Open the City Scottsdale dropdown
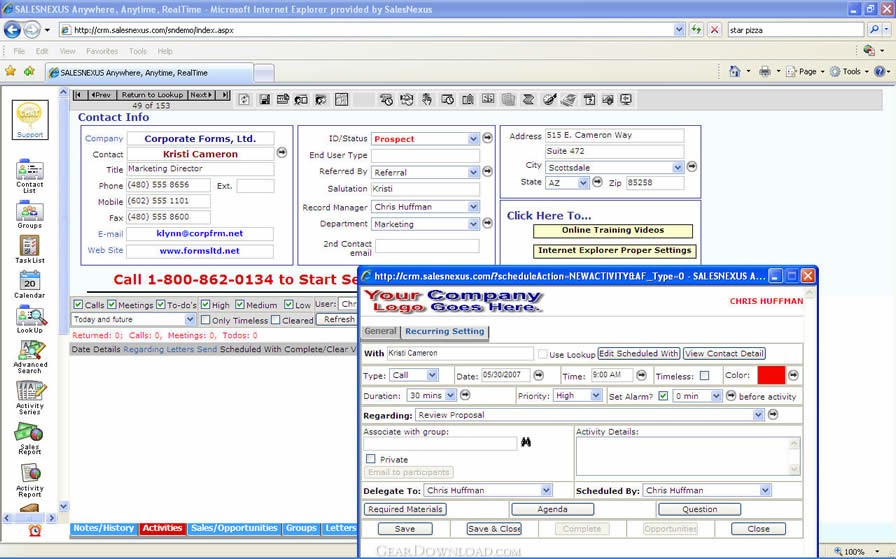Image resolution: width=896 pixels, height=559 pixels. click(x=678, y=167)
